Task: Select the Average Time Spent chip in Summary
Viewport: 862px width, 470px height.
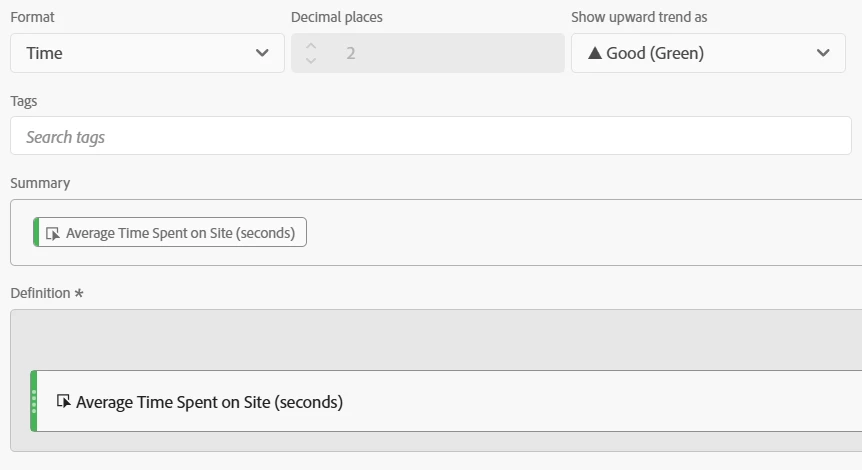Action: click(180, 233)
